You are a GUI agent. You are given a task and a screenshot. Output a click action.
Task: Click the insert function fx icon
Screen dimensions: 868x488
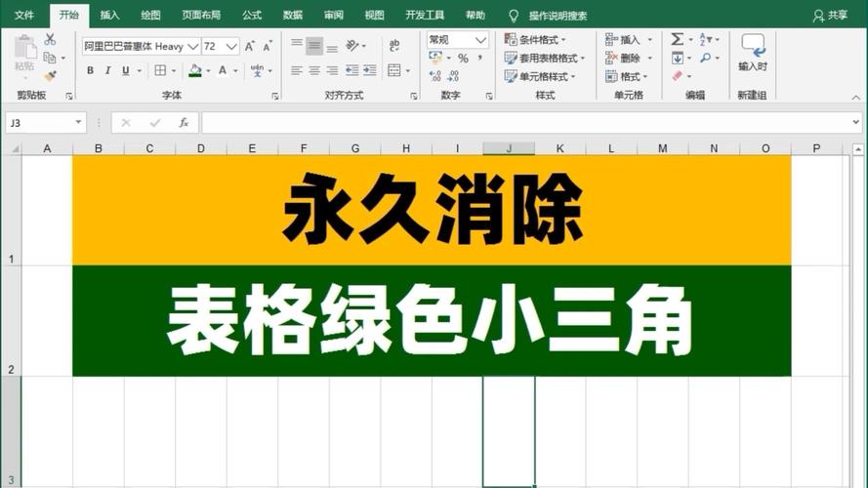(x=184, y=123)
